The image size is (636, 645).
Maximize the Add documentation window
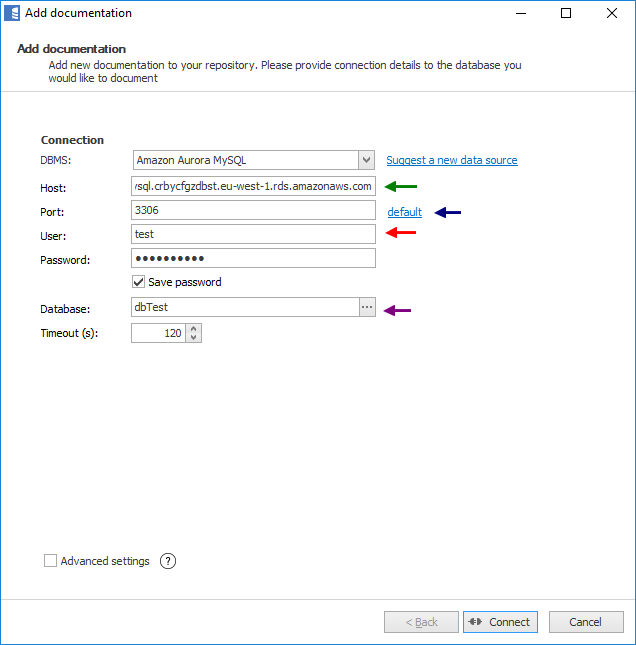[x=566, y=13]
